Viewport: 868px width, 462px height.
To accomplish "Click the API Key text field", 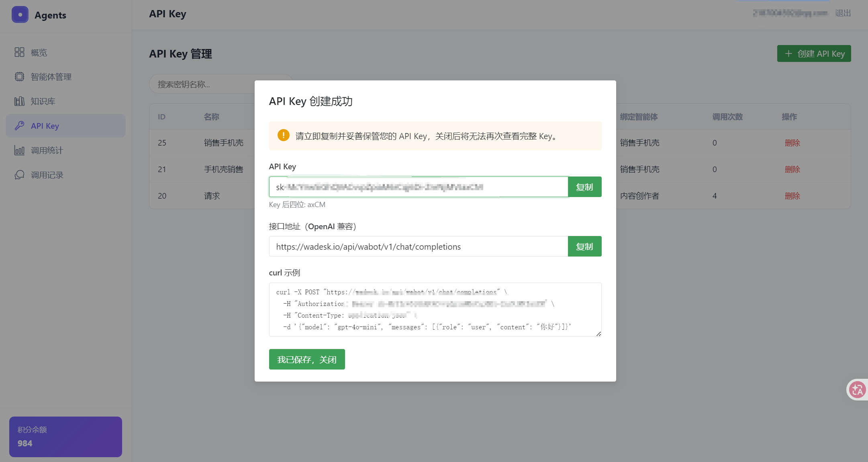I will 419,187.
